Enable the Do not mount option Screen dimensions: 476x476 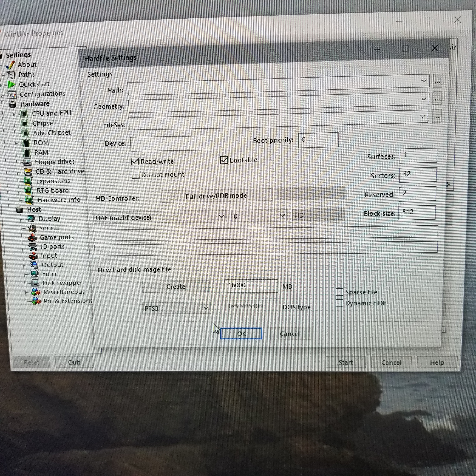pyautogui.click(x=136, y=174)
